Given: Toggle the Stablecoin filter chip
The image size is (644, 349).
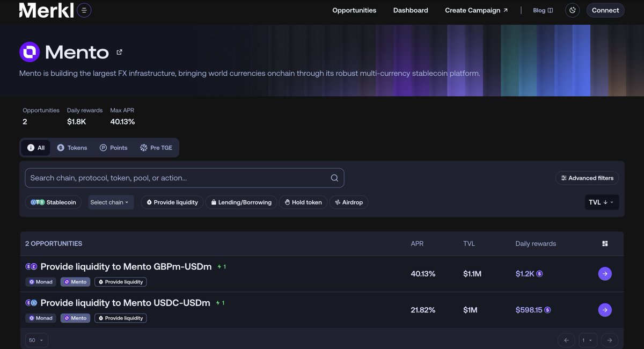Looking at the screenshot, I should (x=53, y=202).
